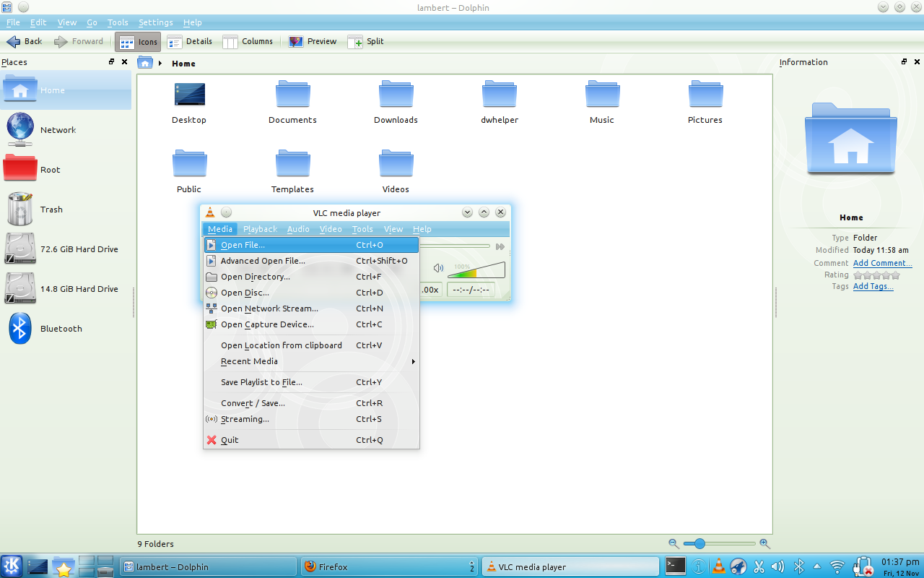Select Home in Places panel

(66, 90)
